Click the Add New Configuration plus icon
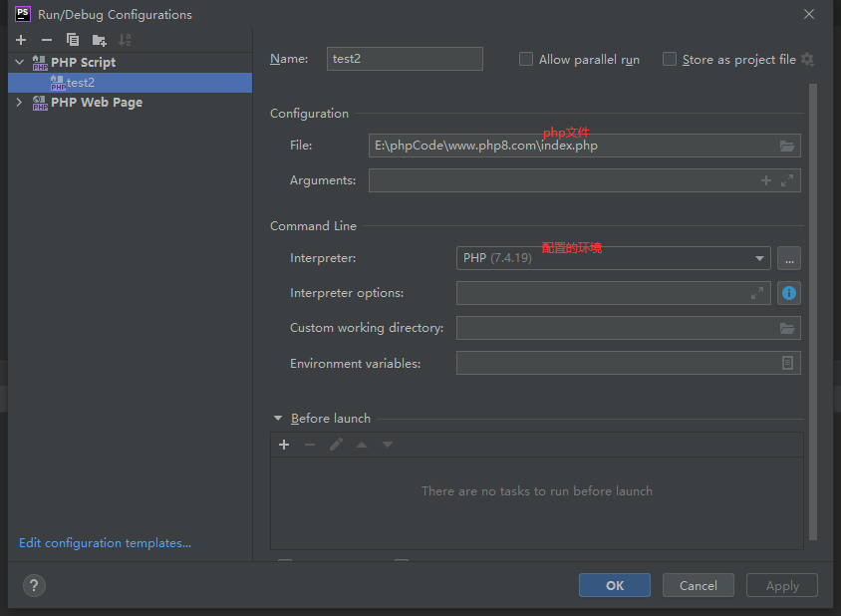The width and height of the screenshot is (841, 616). coord(21,40)
